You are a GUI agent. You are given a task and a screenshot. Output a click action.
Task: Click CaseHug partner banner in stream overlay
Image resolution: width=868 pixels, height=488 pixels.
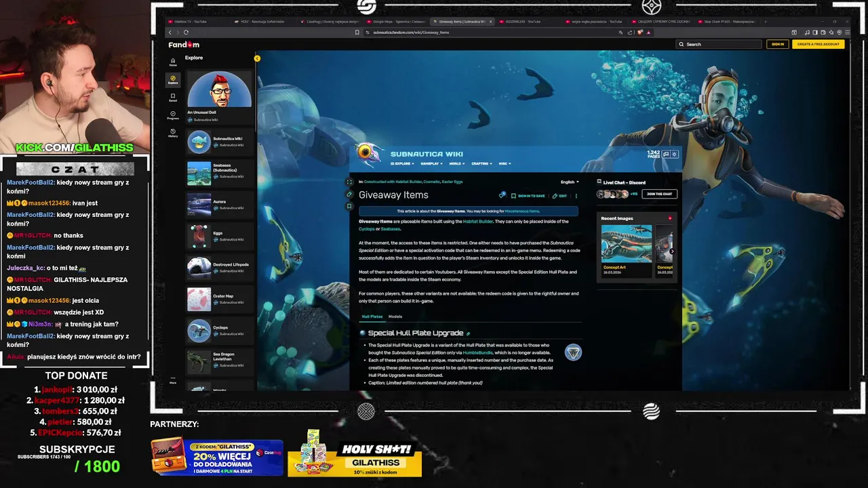[x=217, y=457]
